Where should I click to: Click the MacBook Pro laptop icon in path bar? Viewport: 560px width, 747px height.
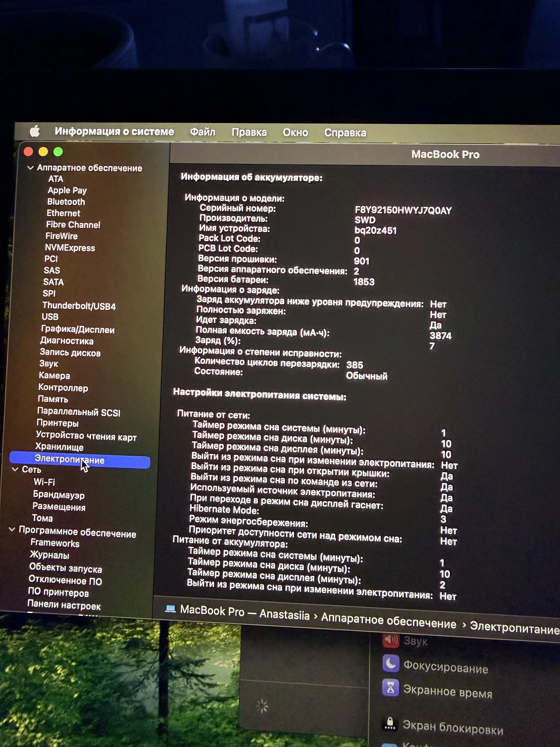click(x=170, y=608)
